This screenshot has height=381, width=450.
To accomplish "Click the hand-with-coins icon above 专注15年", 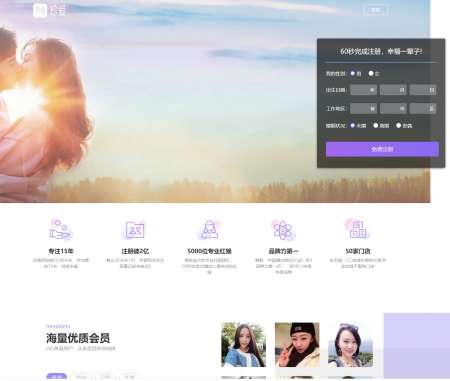I will click(61, 230).
